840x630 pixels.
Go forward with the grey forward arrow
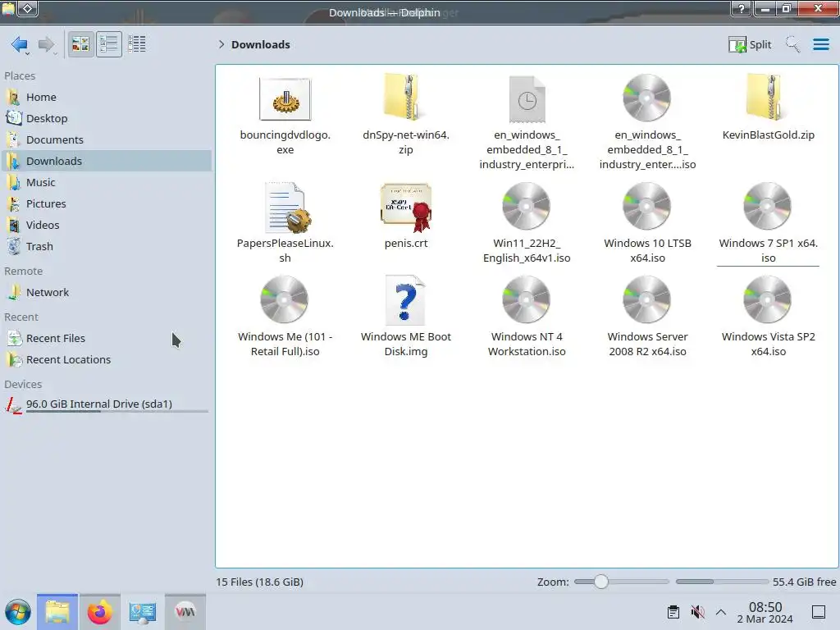pyautogui.click(x=46, y=44)
